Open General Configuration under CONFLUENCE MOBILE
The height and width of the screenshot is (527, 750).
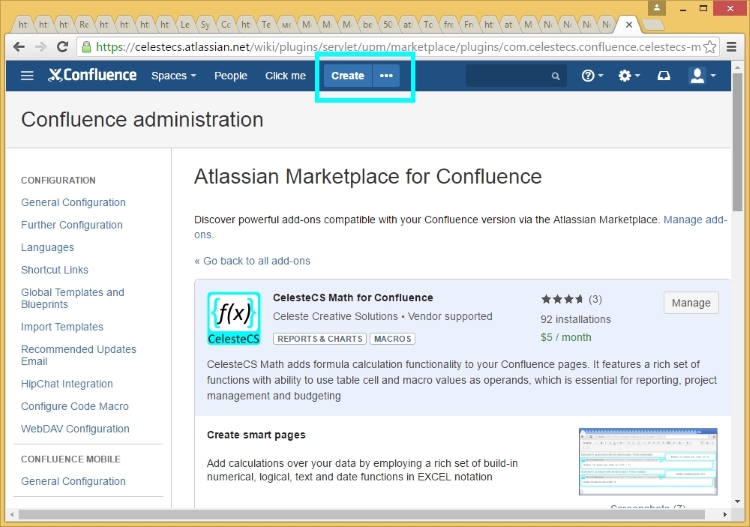click(73, 482)
